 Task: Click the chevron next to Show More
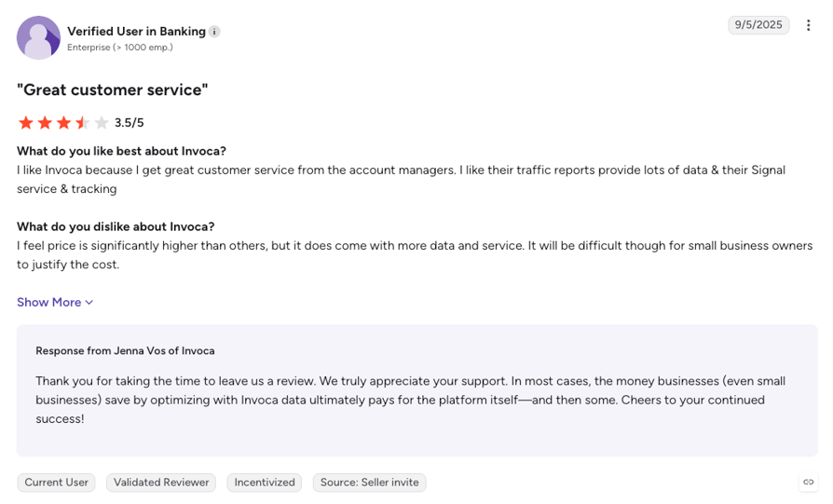click(89, 303)
